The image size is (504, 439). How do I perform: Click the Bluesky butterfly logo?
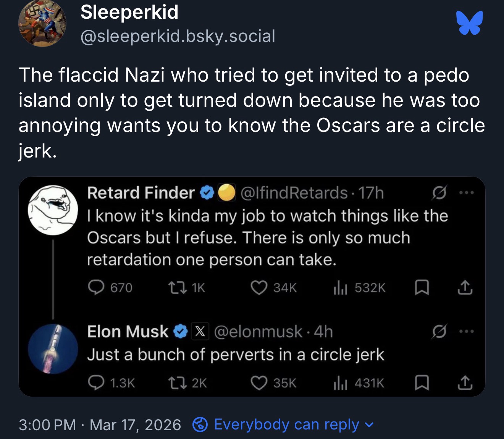click(469, 23)
